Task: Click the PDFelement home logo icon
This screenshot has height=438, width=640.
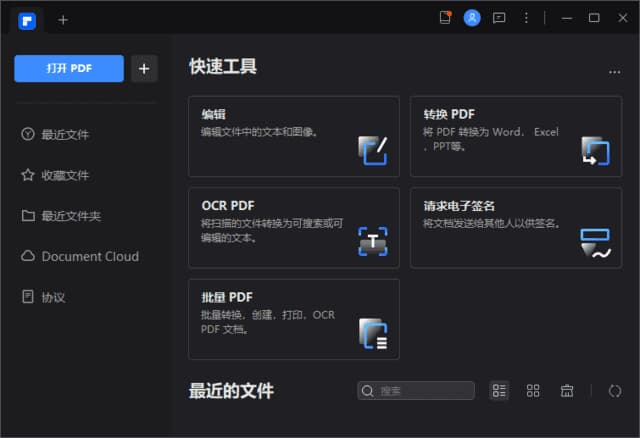Action: point(27,19)
